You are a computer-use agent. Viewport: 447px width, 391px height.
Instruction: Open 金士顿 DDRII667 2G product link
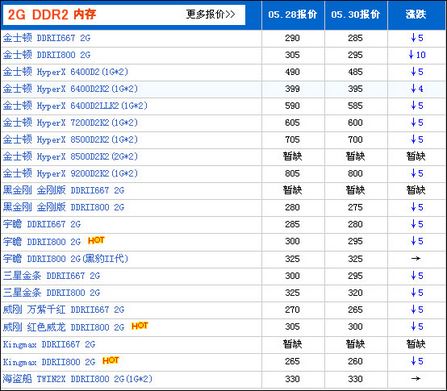47,38
